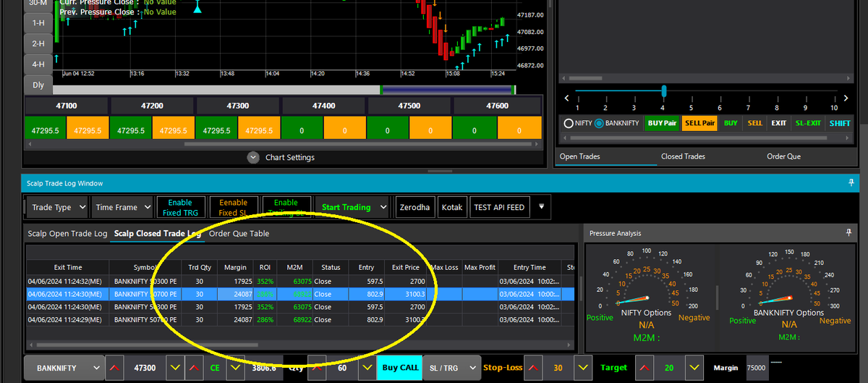
Task: Switch chart to the Dly timeframe
Action: tap(38, 85)
